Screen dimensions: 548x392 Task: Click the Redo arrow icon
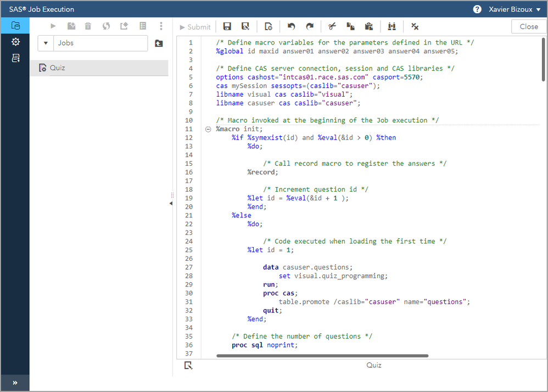310,26
